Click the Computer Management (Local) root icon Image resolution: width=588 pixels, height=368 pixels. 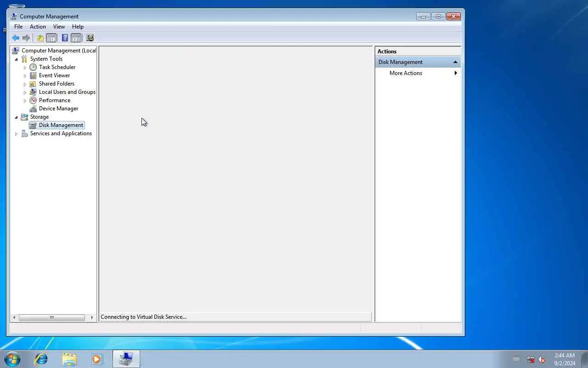click(16, 51)
